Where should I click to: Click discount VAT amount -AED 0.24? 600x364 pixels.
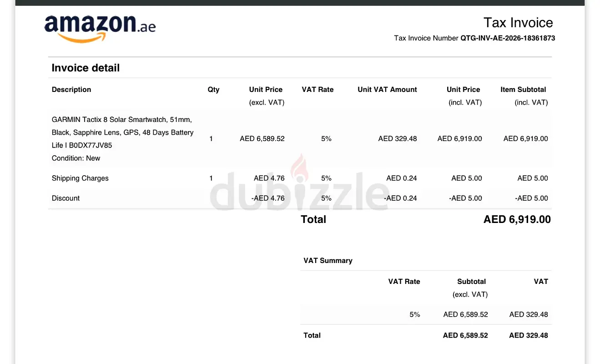[400, 198]
